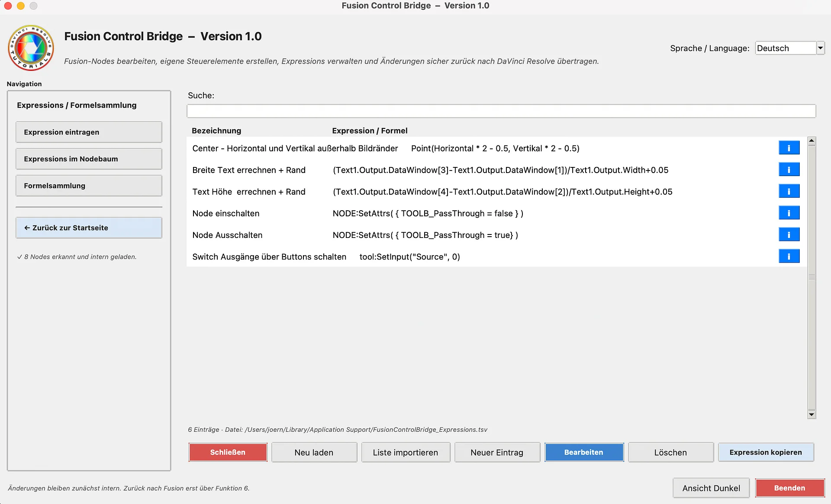Click the vertical scrollbar thumb grip

812,277
